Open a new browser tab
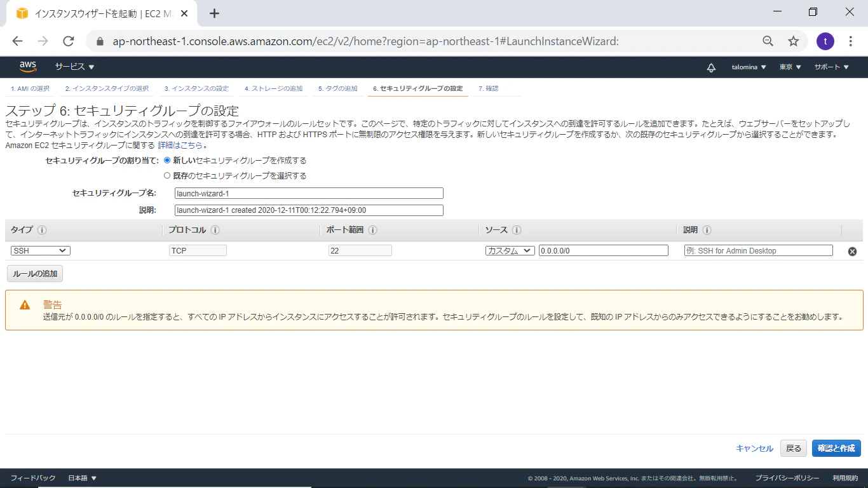 214,13
